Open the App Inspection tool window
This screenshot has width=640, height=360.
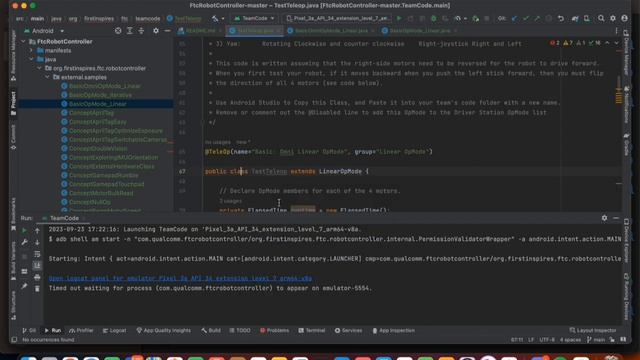[393, 330]
